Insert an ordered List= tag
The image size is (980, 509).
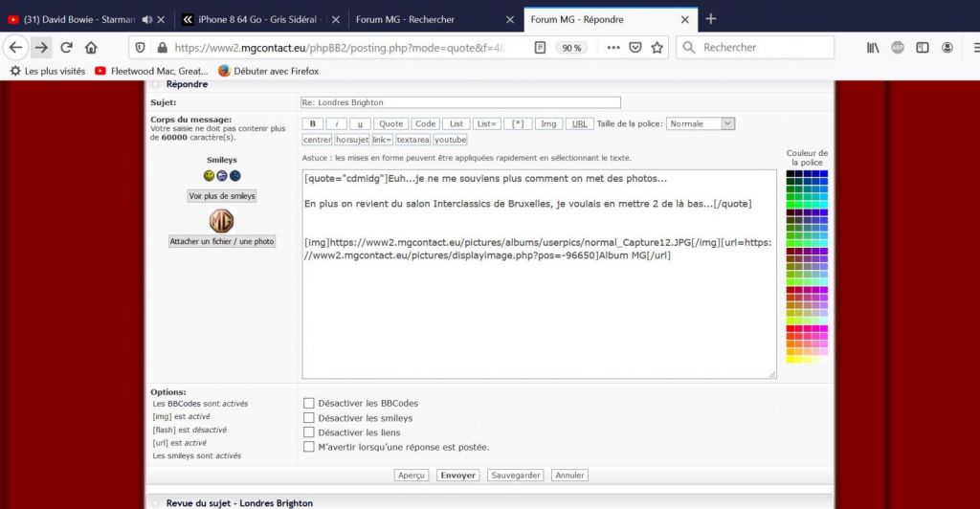tap(486, 123)
